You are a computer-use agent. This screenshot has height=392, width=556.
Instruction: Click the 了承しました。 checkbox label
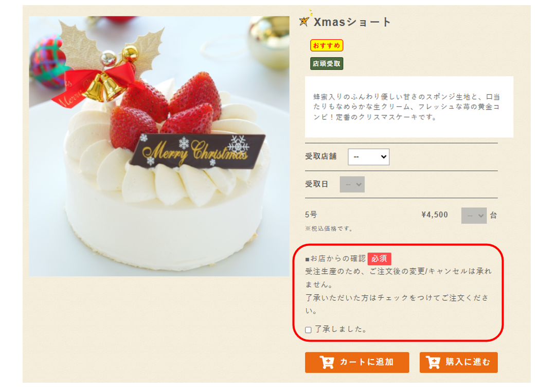point(341,329)
